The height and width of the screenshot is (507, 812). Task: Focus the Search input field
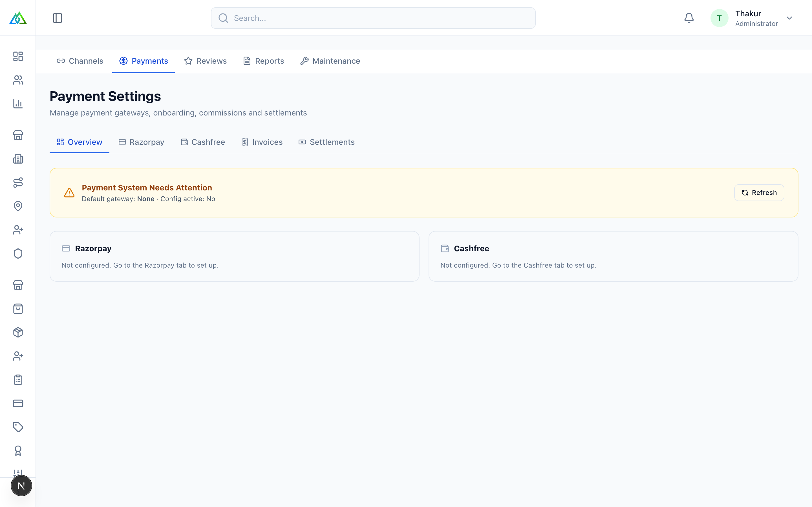click(373, 18)
